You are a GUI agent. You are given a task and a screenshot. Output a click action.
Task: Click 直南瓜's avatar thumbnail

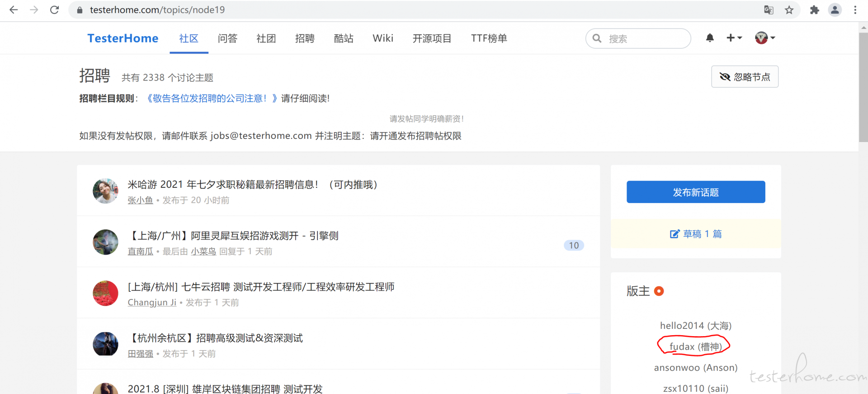tap(105, 242)
